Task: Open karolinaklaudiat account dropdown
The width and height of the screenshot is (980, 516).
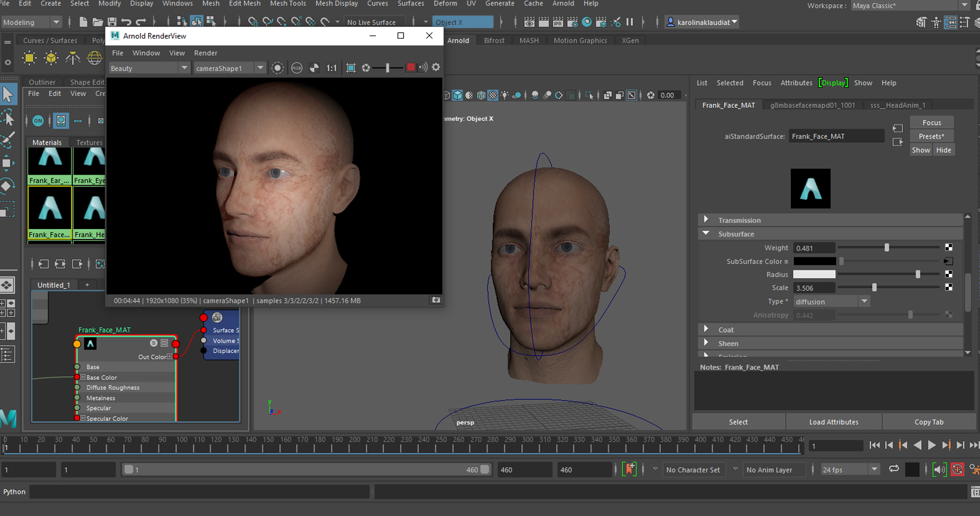Action: (702, 22)
